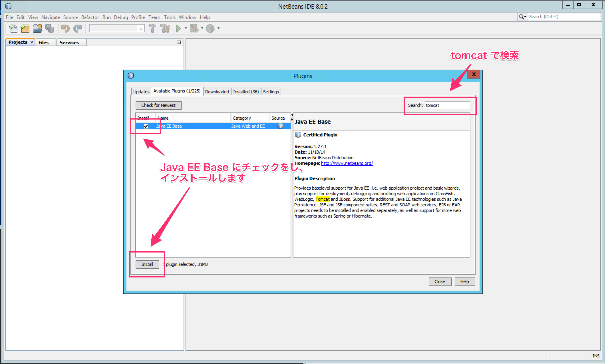Open the Tools menu
The height and width of the screenshot is (364, 605).
(170, 17)
